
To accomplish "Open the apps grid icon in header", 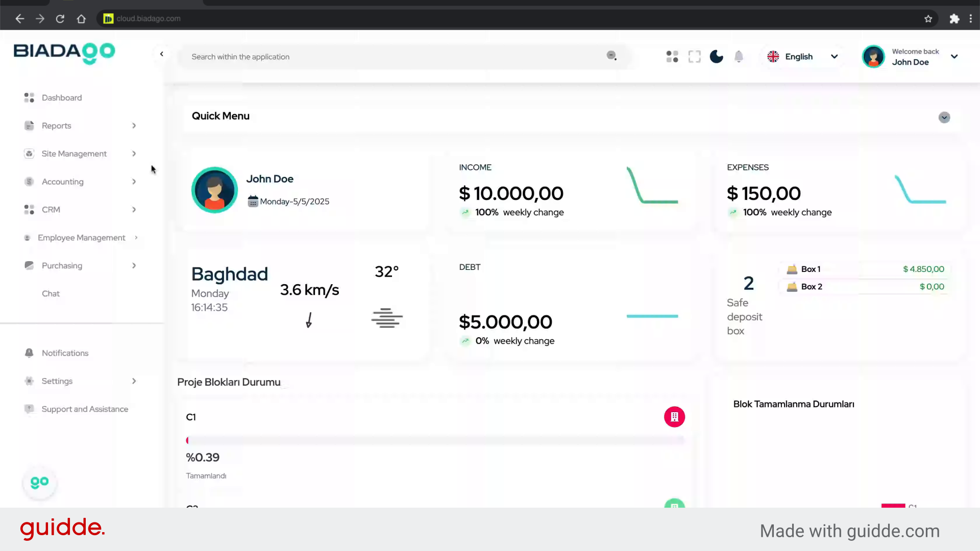I will pyautogui.click(x=672, y=57).
